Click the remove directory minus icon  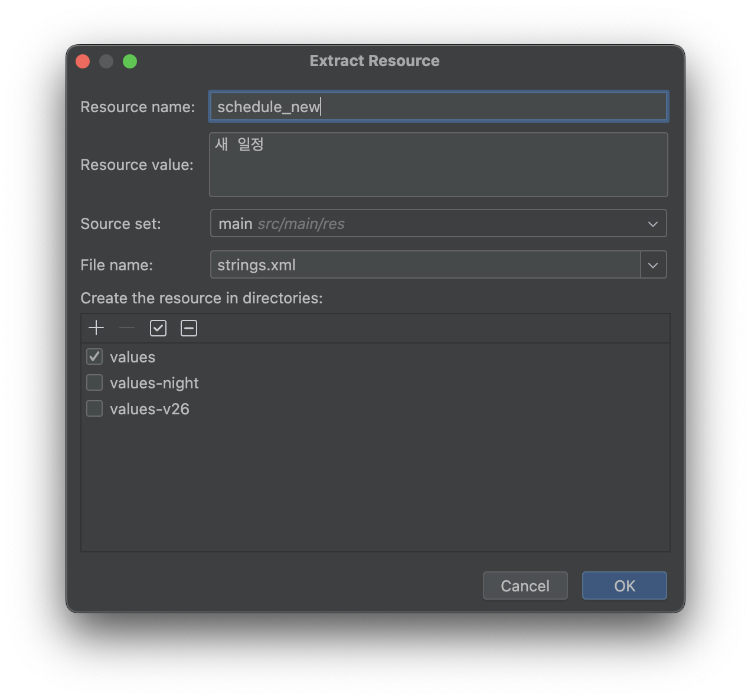[127, 328]
